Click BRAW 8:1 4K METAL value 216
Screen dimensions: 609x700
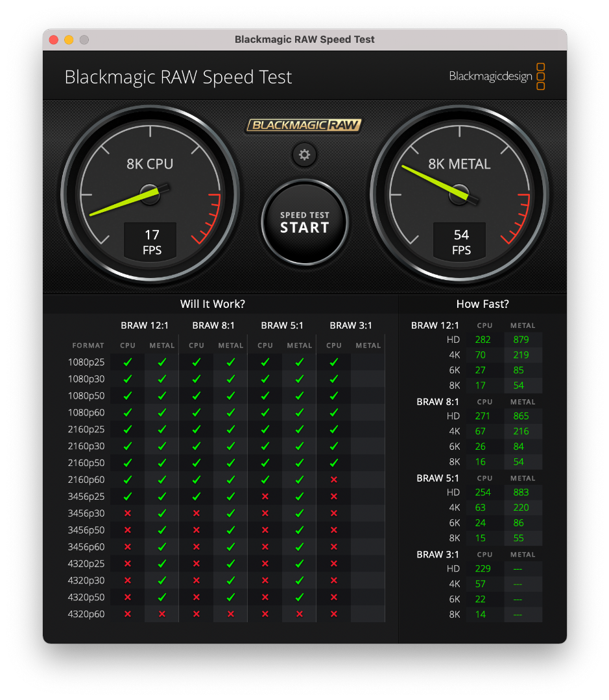coord(521,431)
